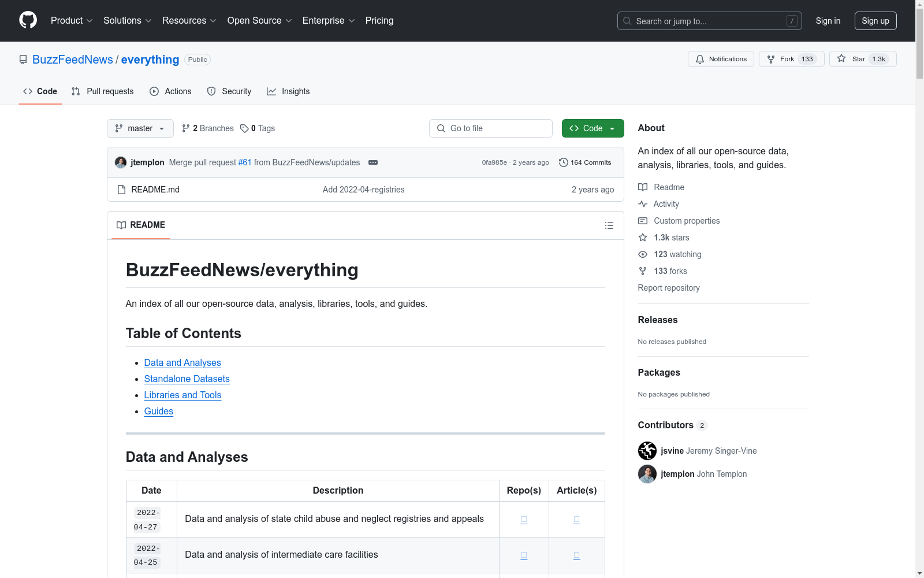Open the 164 Commits history

pos(585,162)
